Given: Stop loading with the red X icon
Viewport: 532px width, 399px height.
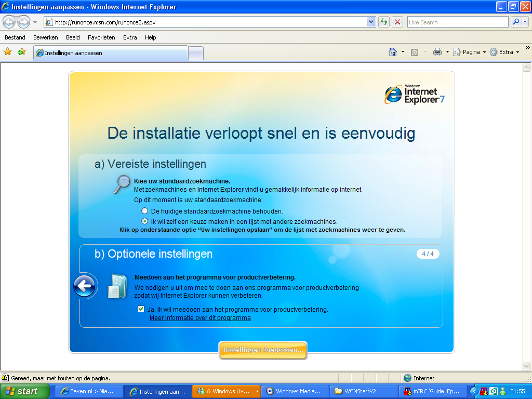Looking at the screenshot, I should (x=397, y=22).
